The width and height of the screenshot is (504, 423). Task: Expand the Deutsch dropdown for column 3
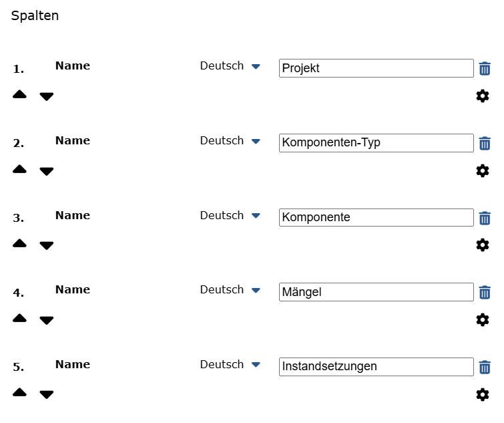pos(230,216)
